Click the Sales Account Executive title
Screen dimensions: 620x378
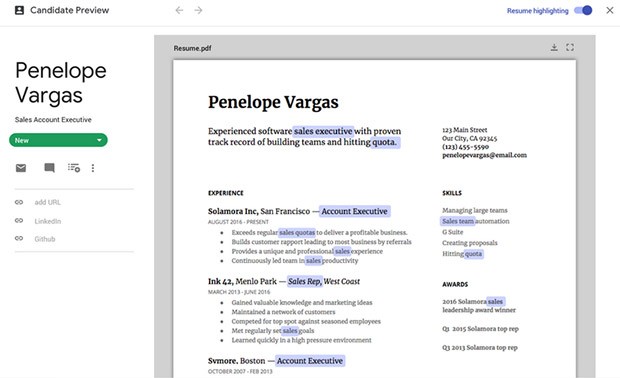tap(53, 119)
